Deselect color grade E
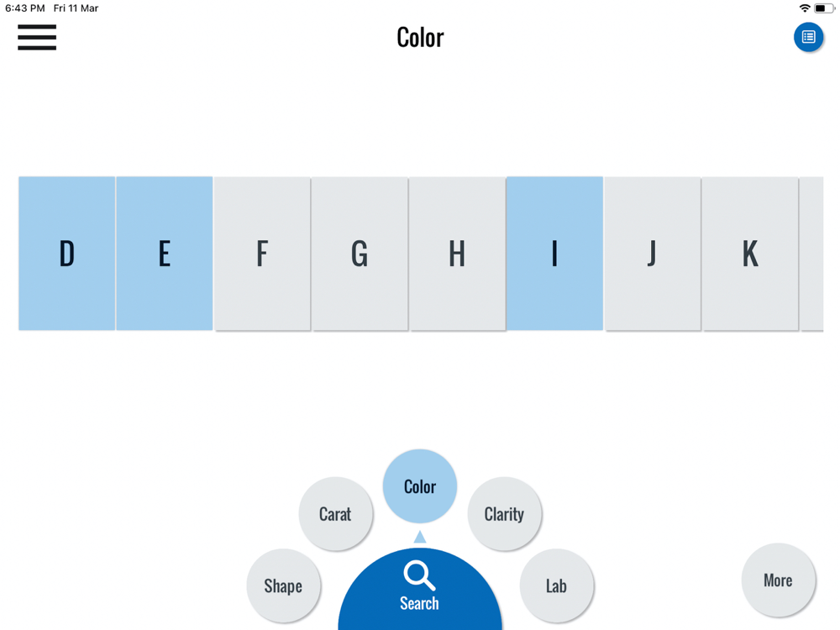 [165, 253]
